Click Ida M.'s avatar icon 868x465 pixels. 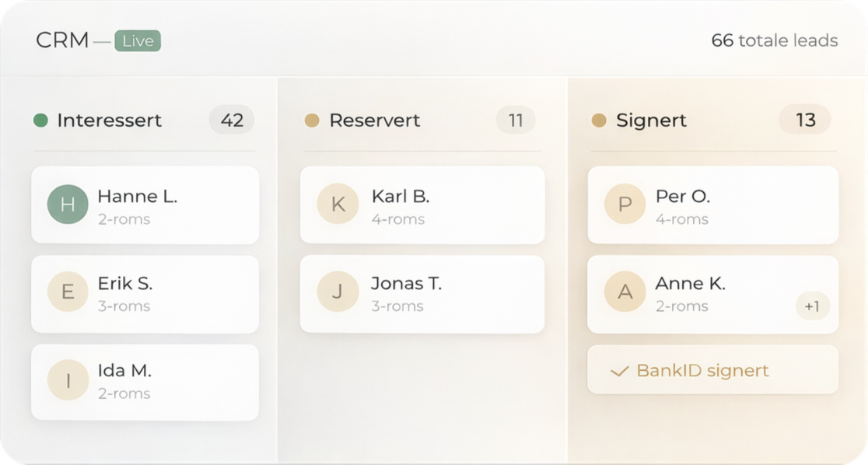click(68, 380)
